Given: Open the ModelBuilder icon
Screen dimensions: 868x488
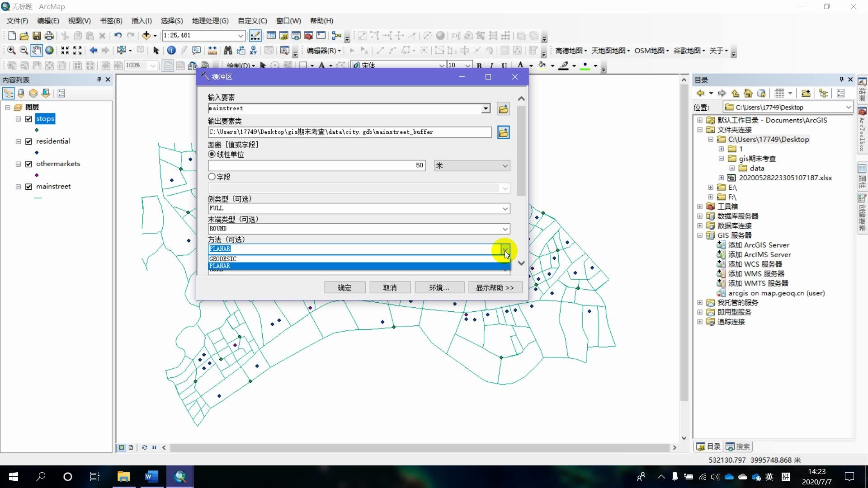Looking at the screenshot, I should (336, 35).
